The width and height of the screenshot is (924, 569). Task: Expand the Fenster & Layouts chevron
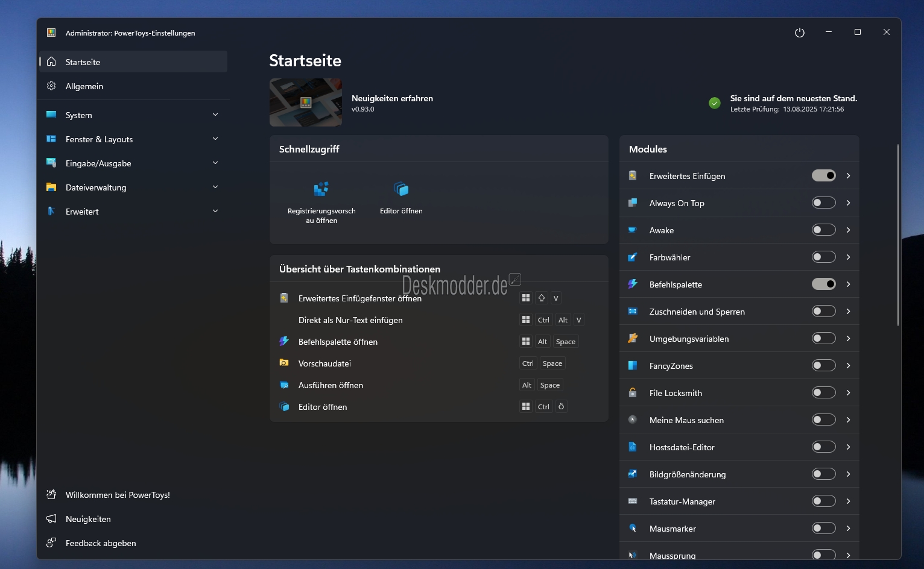pyautogui.click(x=215, y=139)
